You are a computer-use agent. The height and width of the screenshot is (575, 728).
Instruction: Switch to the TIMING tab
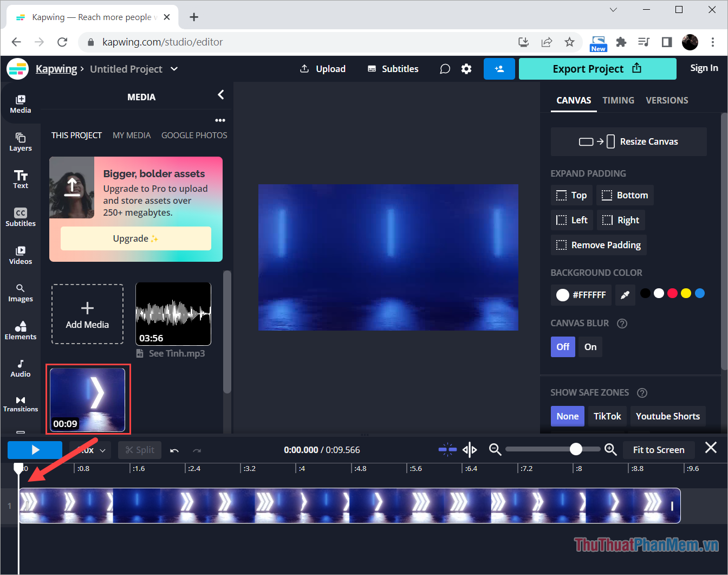pyautogui.click(x=618, y=100)
